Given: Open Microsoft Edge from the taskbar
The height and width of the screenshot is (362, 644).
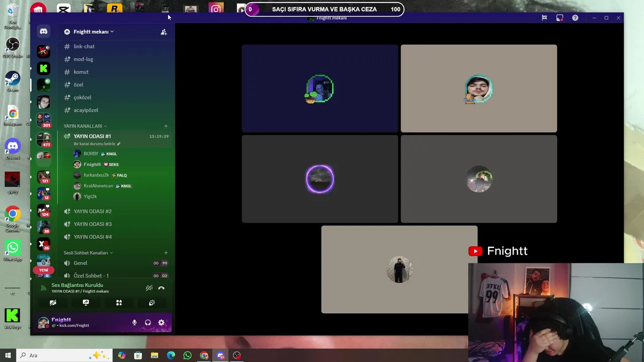Looking at the screenshot, I should (171, 355).
